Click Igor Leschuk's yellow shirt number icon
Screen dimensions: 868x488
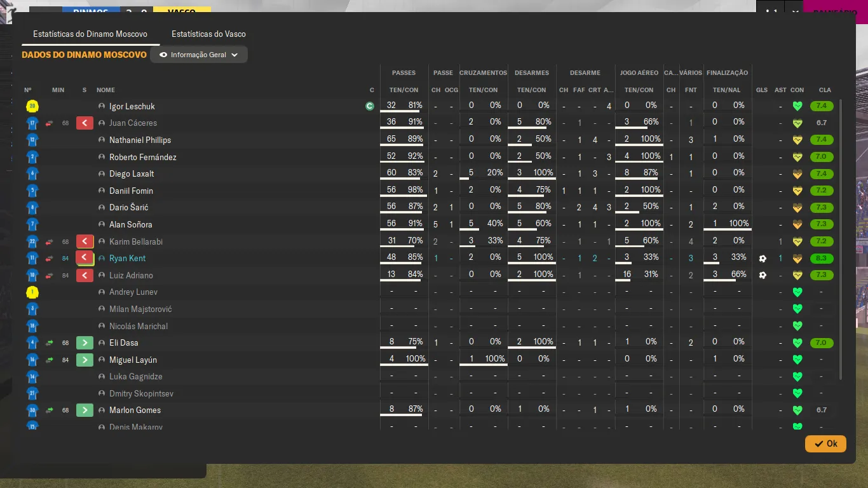[x=32, y=106]
